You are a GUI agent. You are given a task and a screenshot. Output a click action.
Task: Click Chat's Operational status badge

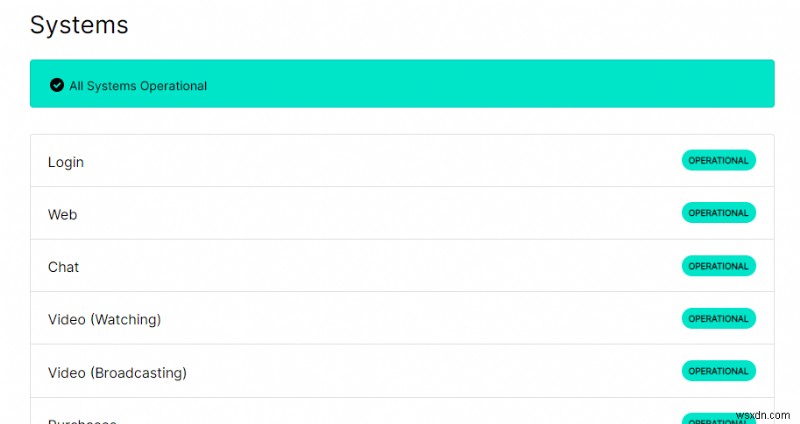point(718,266)
